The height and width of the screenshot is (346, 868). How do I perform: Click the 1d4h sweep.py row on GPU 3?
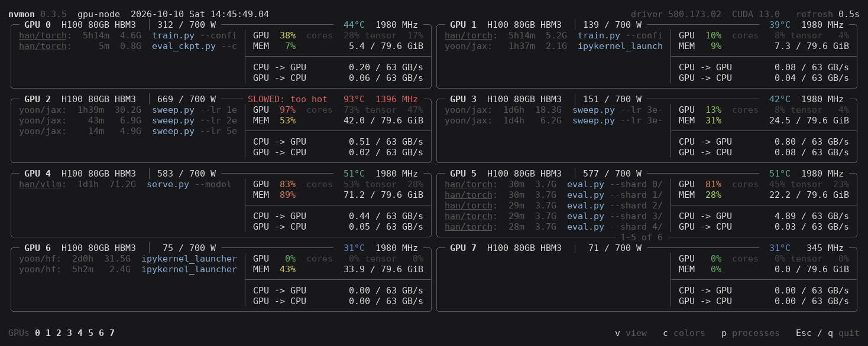click(x=553, y=120)
